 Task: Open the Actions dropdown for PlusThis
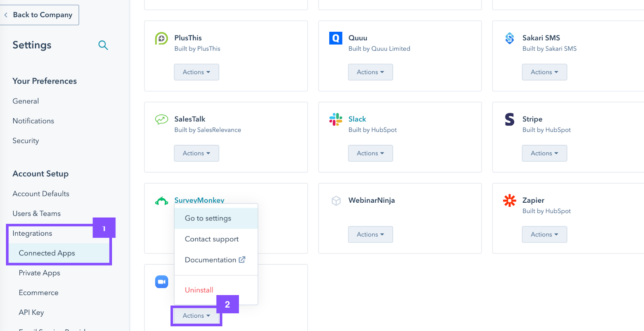(196, 72)
